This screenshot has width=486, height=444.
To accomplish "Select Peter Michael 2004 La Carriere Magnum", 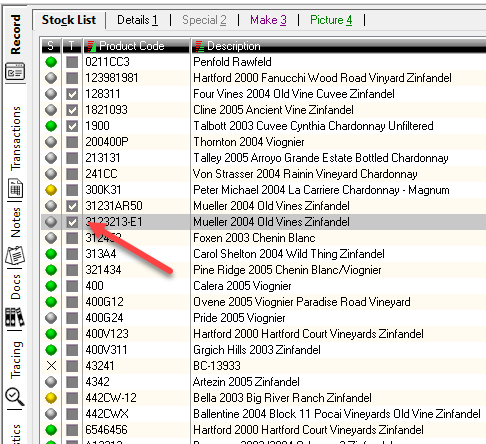I will pyautogui.click(x=321, y=190).
